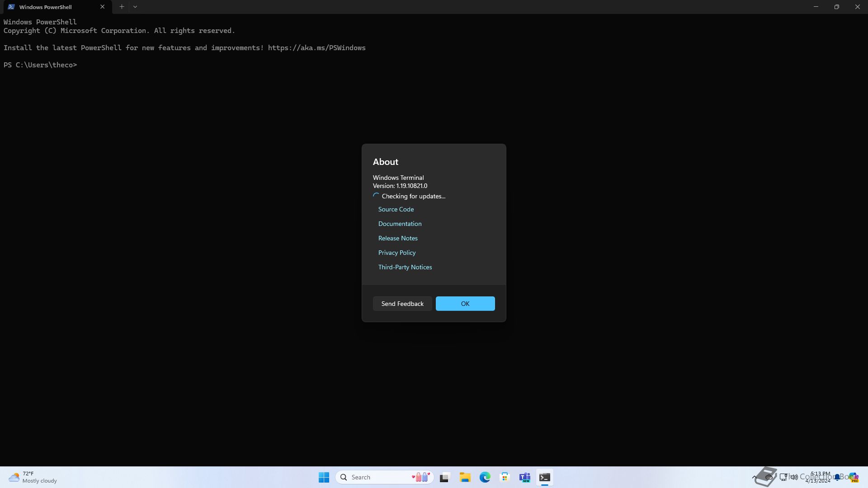Open the Documentation link
Image resolution: width=868 pixels, height=488 pixels.
coord(400,224)
